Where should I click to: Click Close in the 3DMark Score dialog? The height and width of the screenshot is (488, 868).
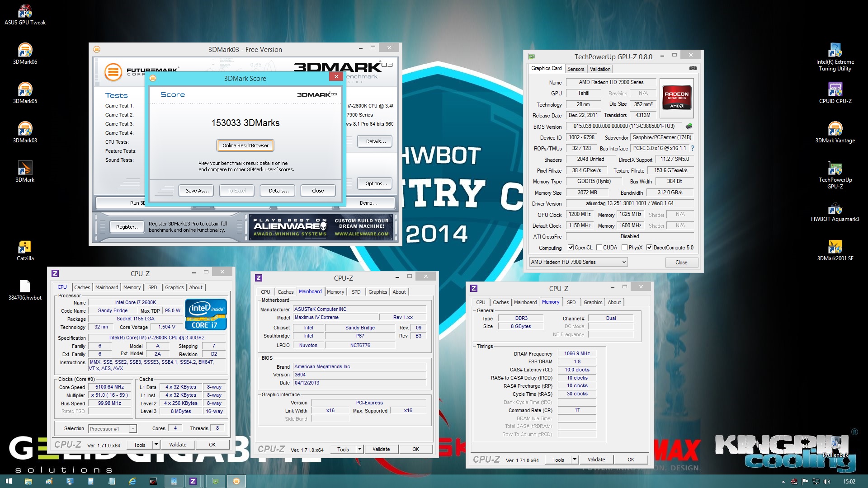click(318, 191)
